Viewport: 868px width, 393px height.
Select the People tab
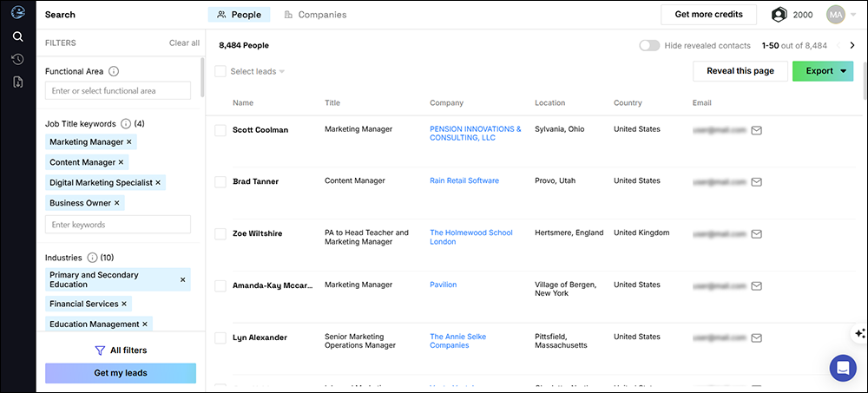tap(240, 15)
